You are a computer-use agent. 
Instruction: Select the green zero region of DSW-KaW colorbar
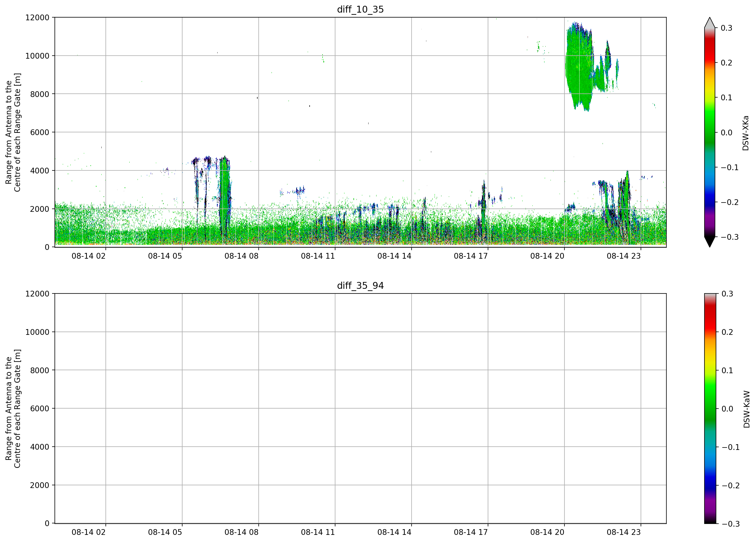click(710, 408)
